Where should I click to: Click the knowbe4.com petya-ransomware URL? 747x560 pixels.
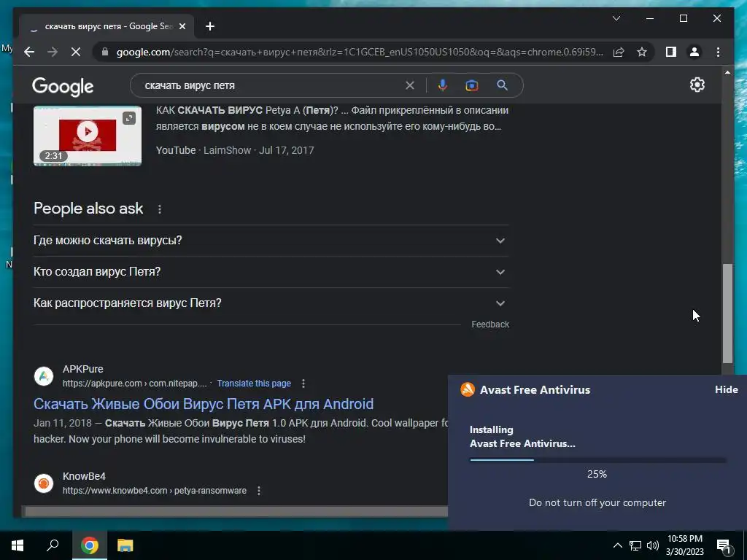[x=155, y=491]
